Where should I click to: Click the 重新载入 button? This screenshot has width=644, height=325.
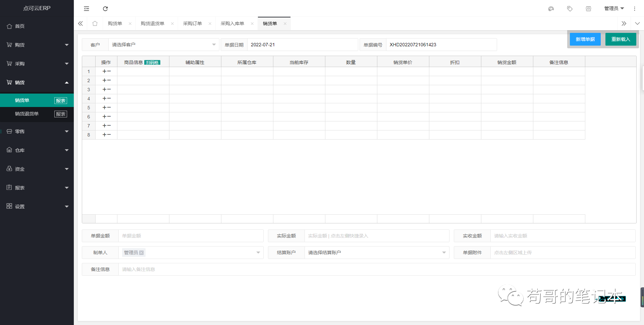pyautogui.click(x=621, y=39)
